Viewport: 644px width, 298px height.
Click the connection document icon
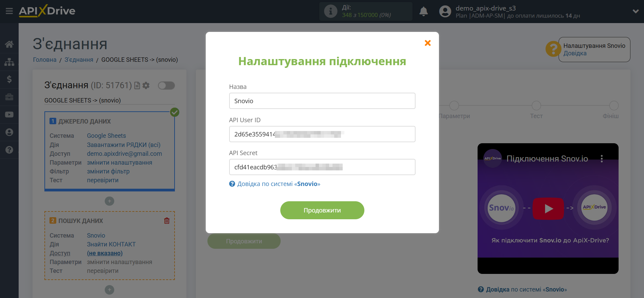(x=137, y=86)
